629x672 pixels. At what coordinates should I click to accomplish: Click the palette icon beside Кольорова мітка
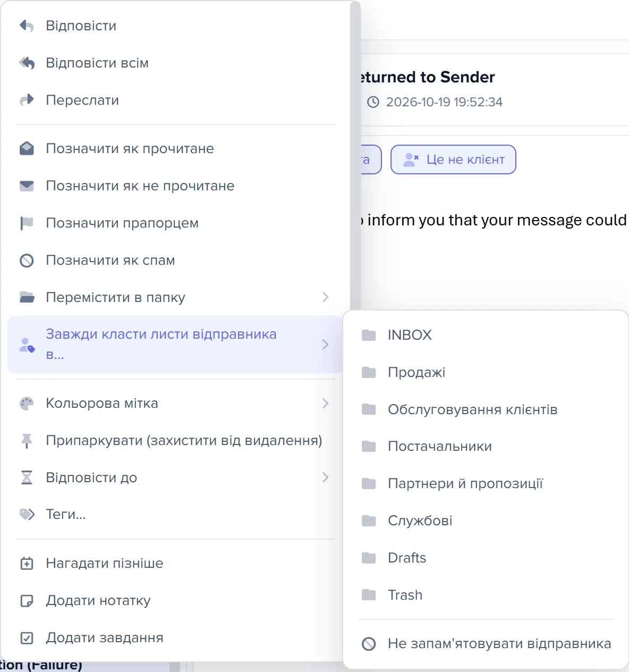tap(27, 403)
